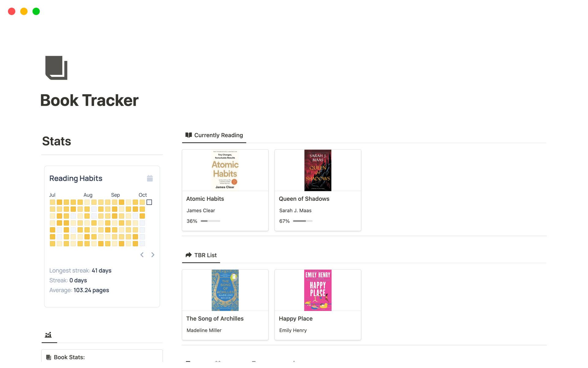Click the book icon beside Book Stats
This screenshot has height=368, width=588.
coord(48,357)
